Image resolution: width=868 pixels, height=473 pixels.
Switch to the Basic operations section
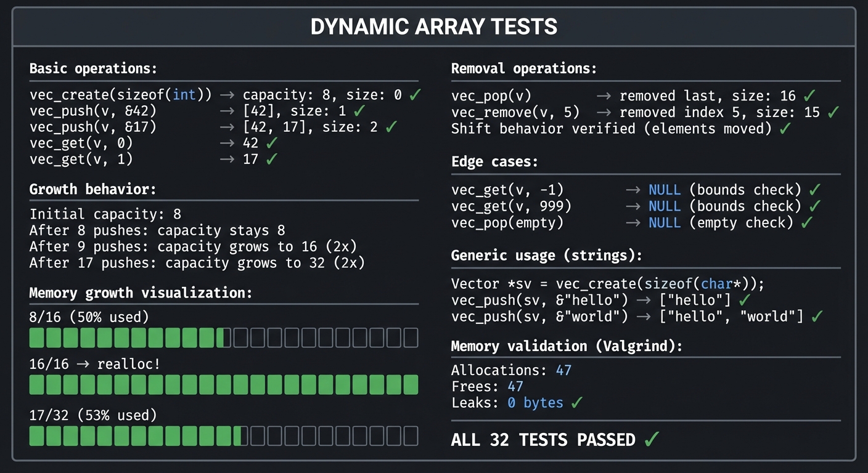point(93,68)
